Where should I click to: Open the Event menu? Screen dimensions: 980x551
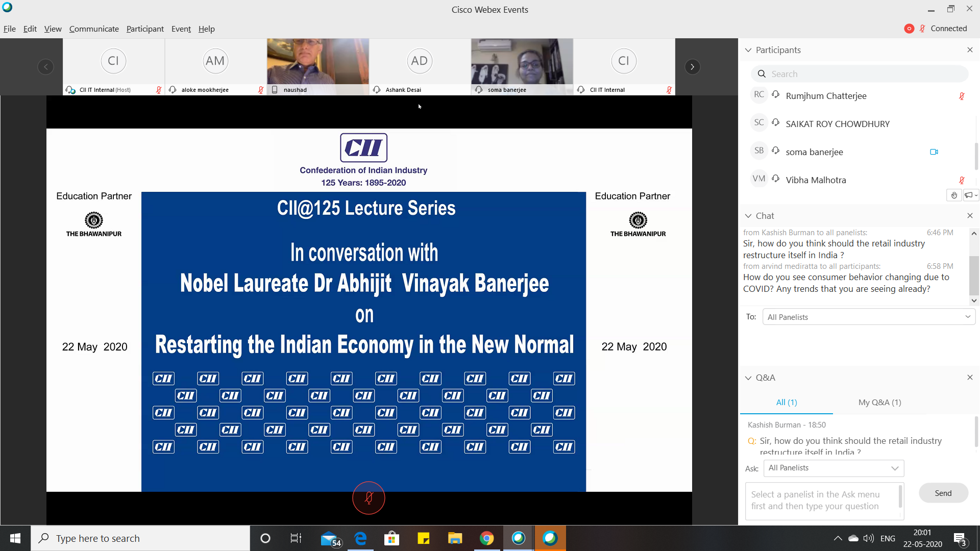point(181,29)
